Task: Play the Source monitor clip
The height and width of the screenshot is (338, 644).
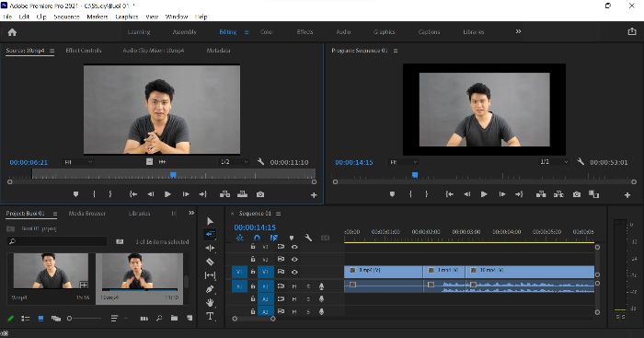Action: pos(167,194)
